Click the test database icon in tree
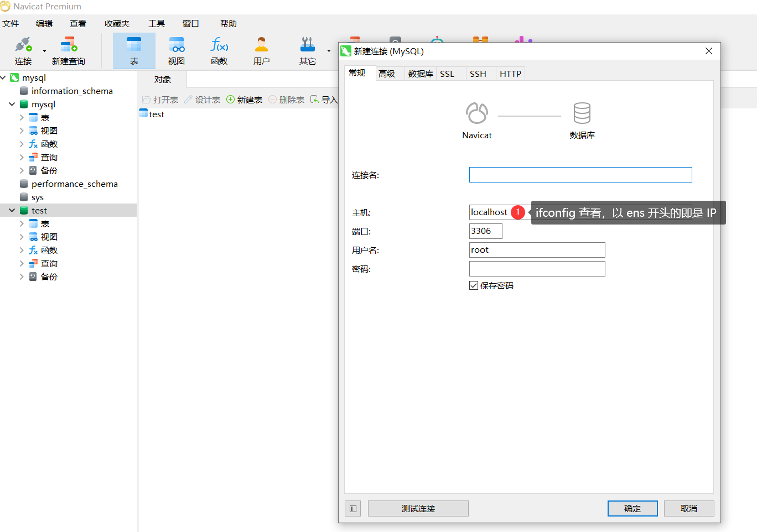 click(x=24, y=210)
